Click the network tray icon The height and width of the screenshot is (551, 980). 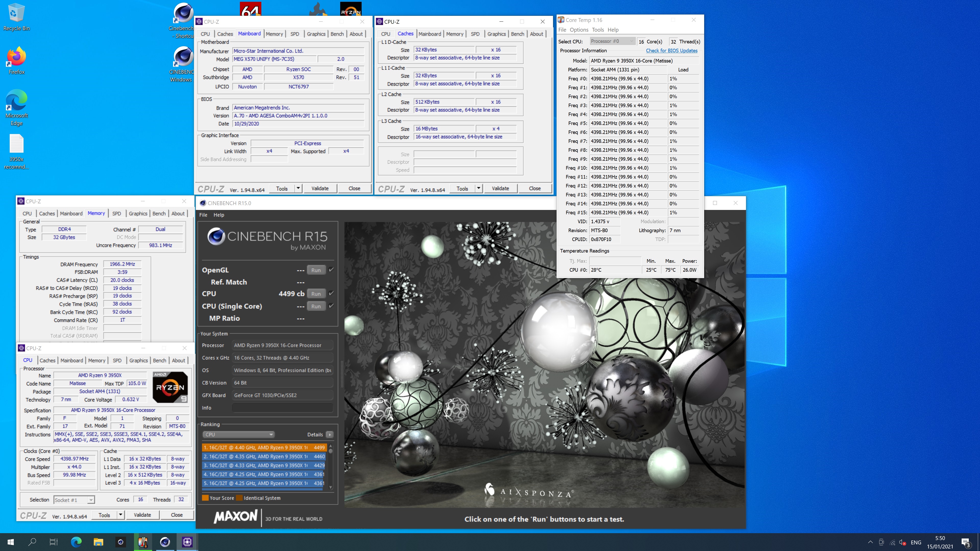coord(892,543)
